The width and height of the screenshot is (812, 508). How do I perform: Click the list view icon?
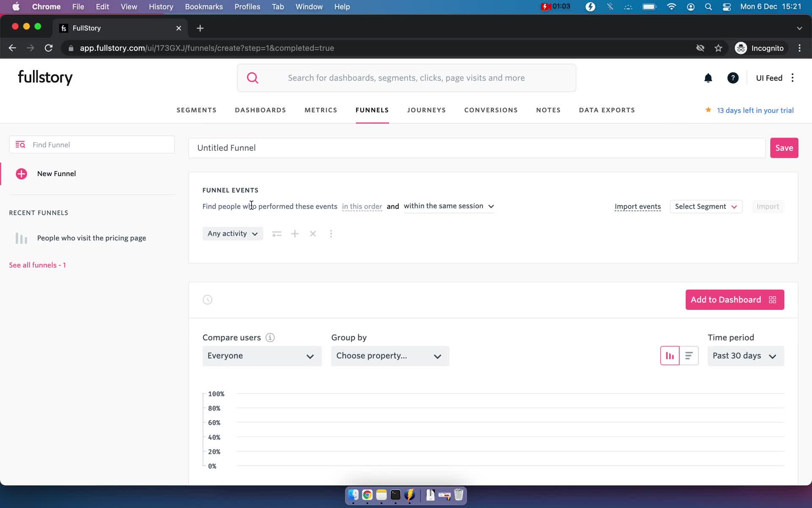[x=689, y=355]
